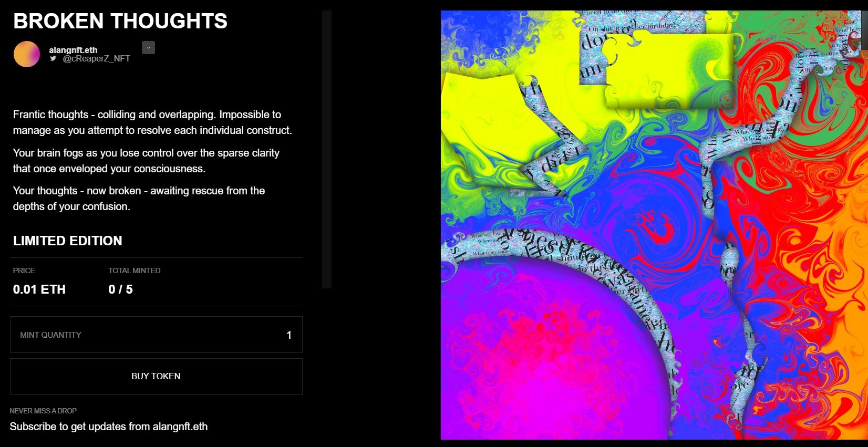The image size is (868, 447).
Task: Click the 'Frantic thoughts - colliding' description paragraph
Action: pos(152,122)
